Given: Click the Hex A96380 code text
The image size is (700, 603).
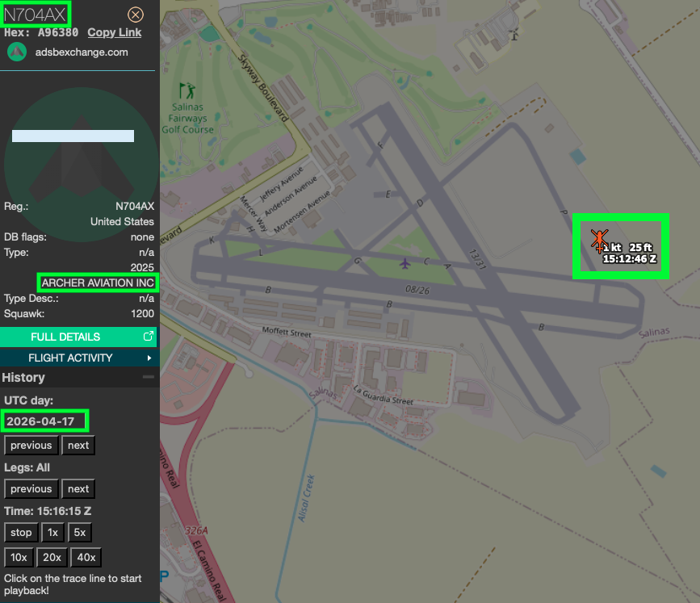Looking at the screenshot, I should [41, 32].
